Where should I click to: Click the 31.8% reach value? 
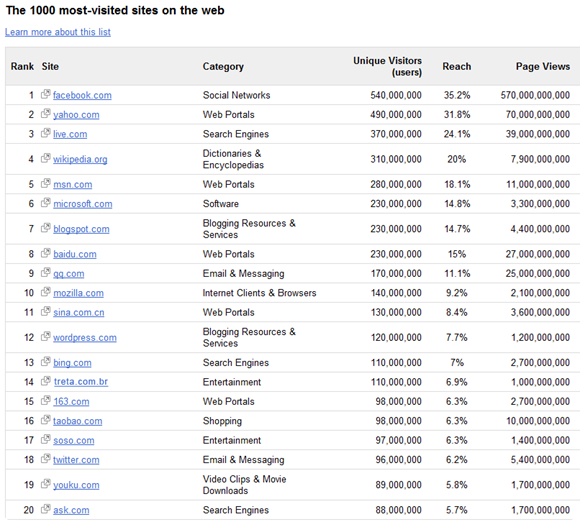coord(457,115)
